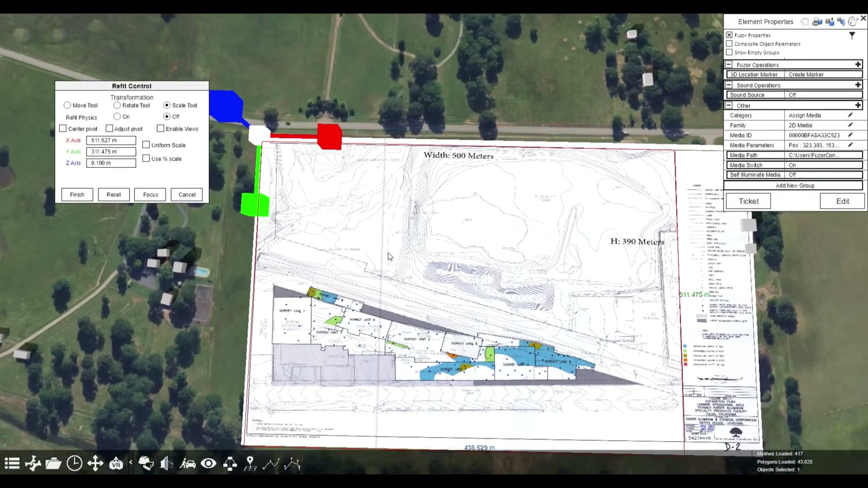Turn Refit Physics On
This screenshot has height=488, width=868.
click(x=117, y=117)
